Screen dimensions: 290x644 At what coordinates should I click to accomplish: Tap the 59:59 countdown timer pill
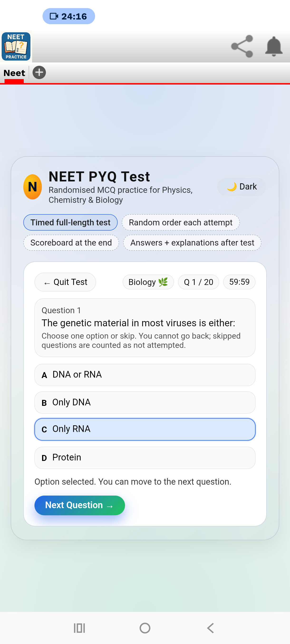[x=239, y=282]
